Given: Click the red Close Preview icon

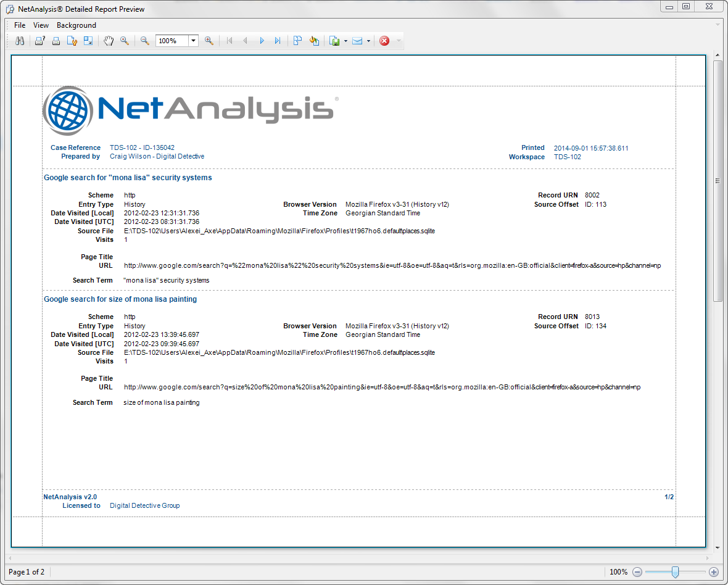Looking at the screenshot, I should pyautogui.click(x=384, y=41).
